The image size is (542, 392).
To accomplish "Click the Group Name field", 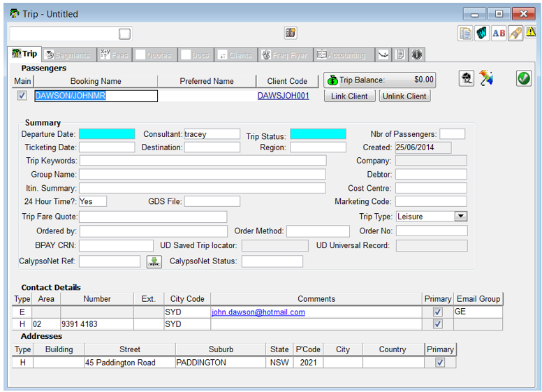I will point(203,174).
